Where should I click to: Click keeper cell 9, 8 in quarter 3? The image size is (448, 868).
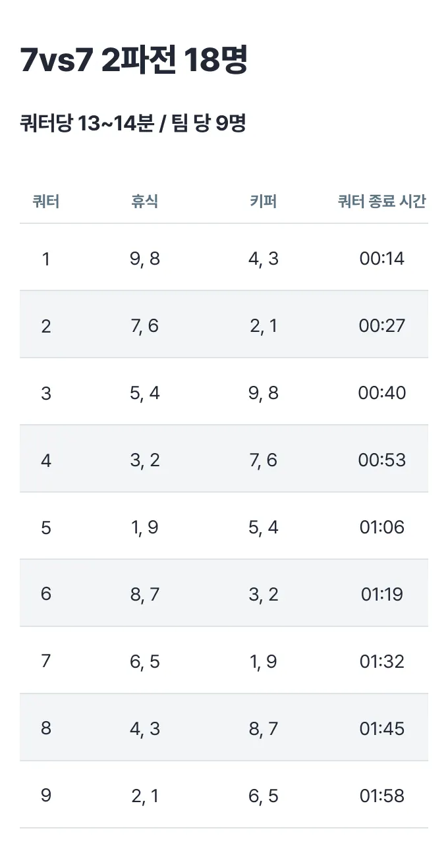(264, 393)
